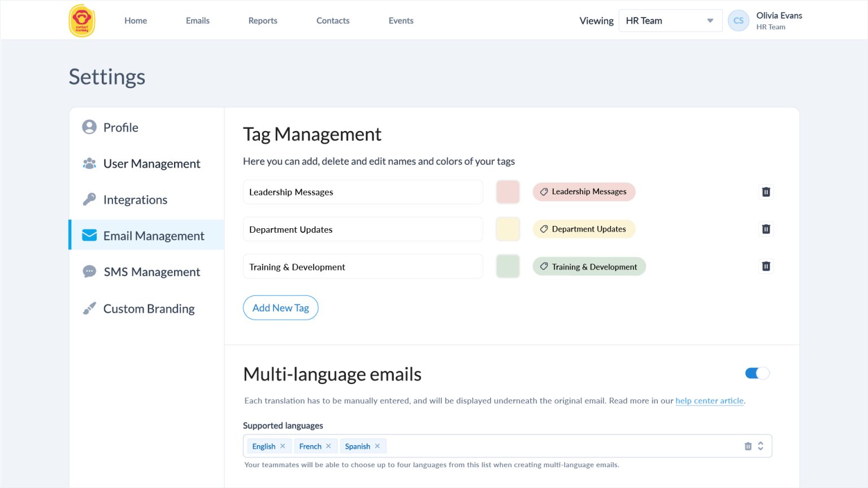Delete the Leadership Messages tag
Screen dimensions: 868x488
[766, 191]
